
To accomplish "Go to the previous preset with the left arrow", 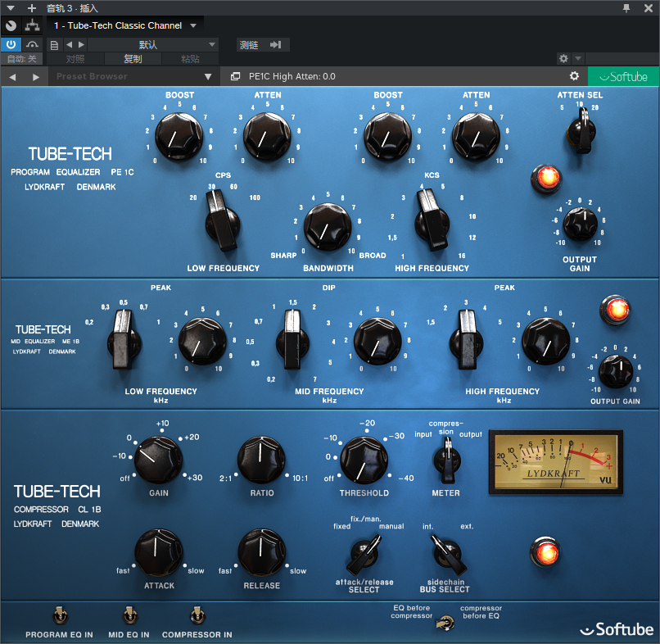I will point(13,76).
